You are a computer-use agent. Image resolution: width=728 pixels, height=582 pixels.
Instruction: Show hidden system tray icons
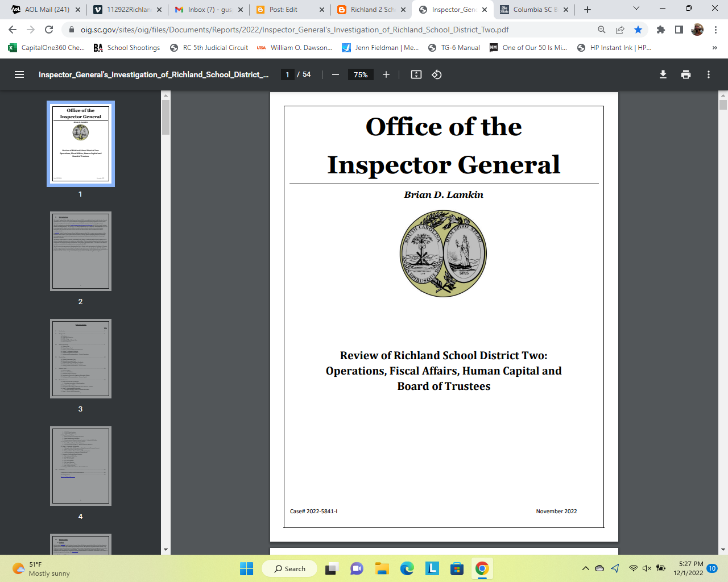click(x=585, y=568)
